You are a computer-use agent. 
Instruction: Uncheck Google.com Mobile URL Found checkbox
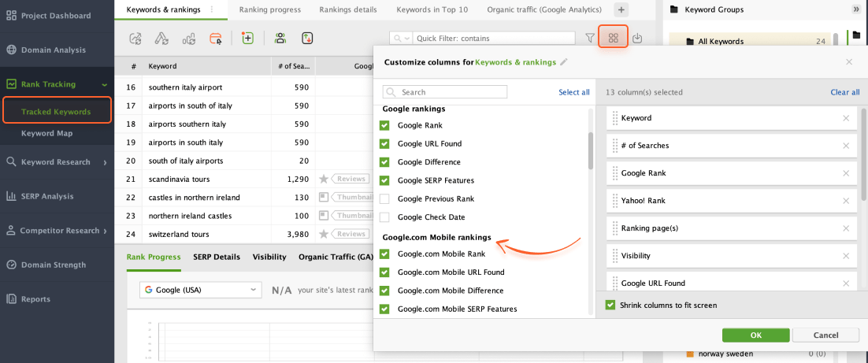tap(384, 272)
